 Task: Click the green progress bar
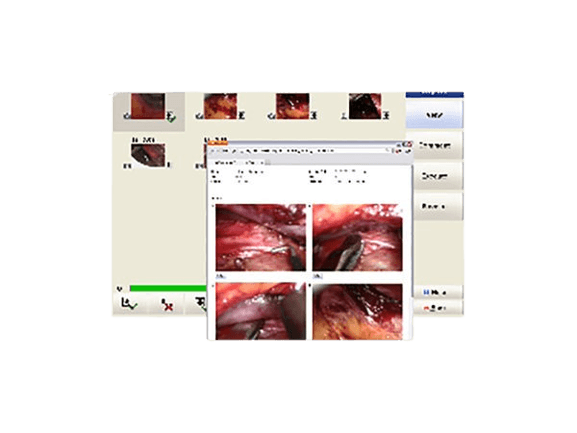click(169, 288)
